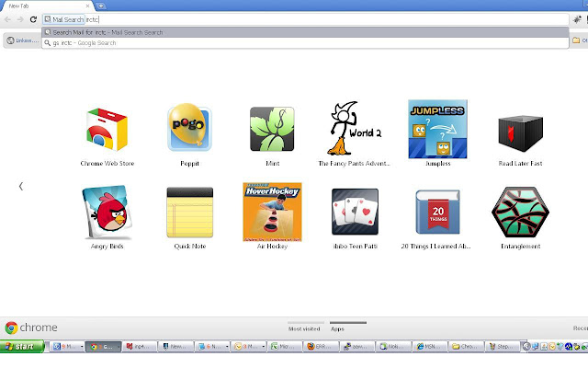588x368 pixels.
Task: Switch to the Excel Micr... taskbar window
Action: point(285,347)
